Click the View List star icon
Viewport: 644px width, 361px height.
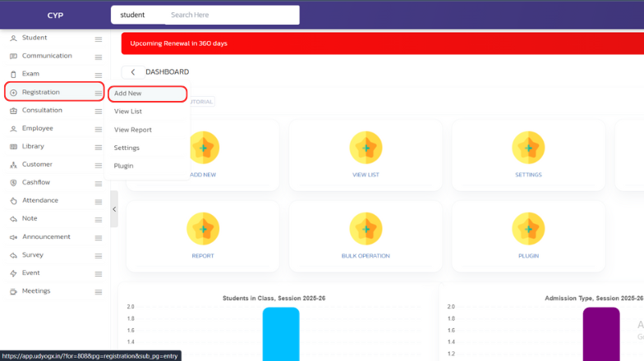(366, 148)
